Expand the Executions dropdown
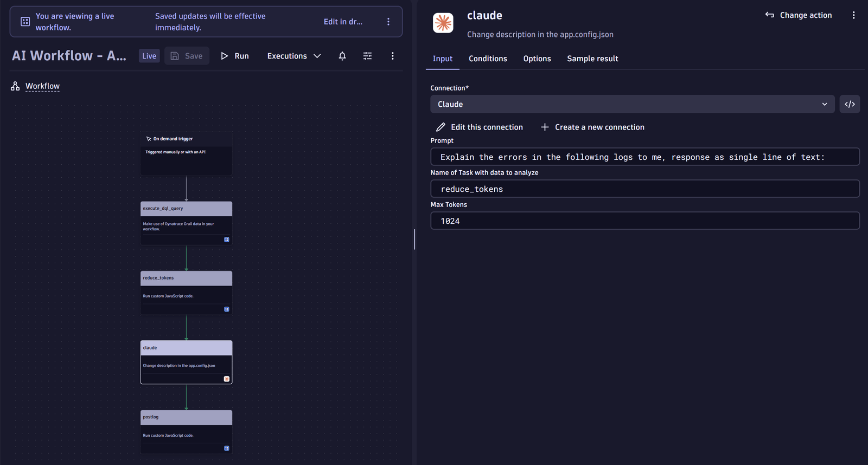The width and height of the screenshot is (868, 465). [x=294, y=56]
